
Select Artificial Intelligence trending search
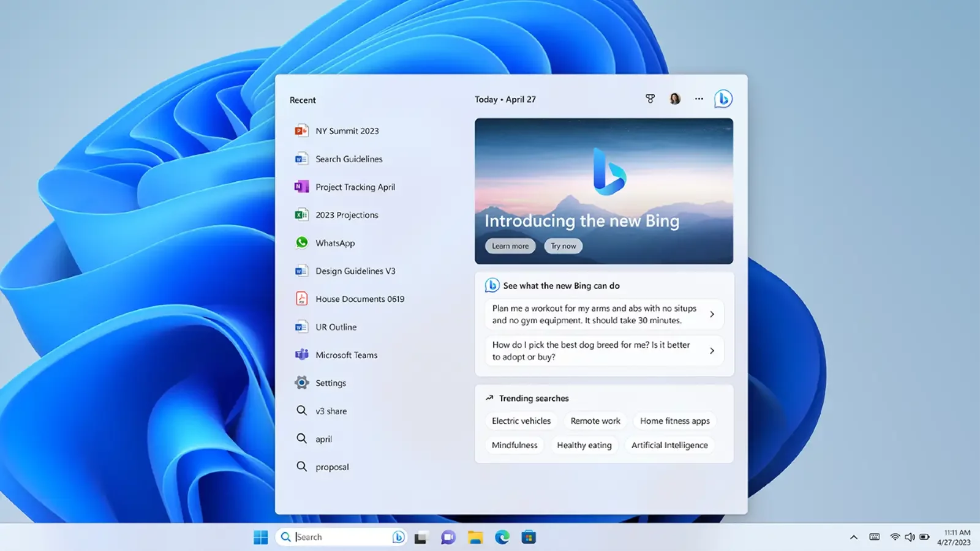(669, 445)
